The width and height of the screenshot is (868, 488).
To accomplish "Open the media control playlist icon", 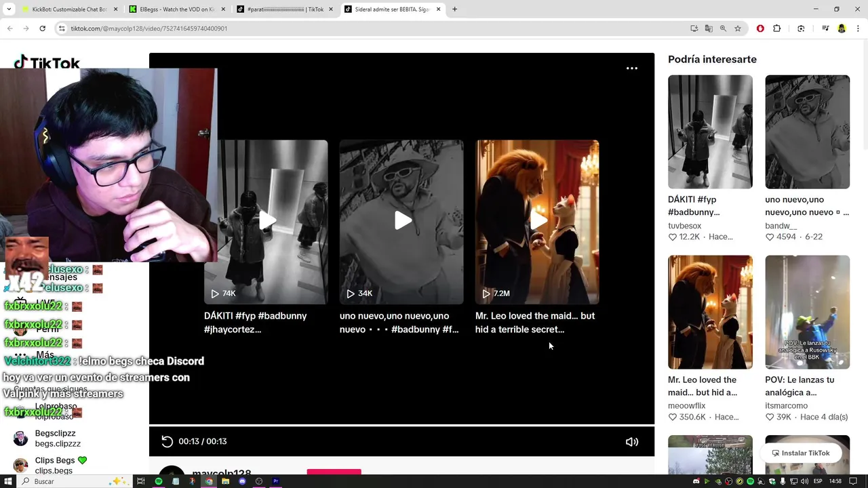I will (x=825, y=28).
